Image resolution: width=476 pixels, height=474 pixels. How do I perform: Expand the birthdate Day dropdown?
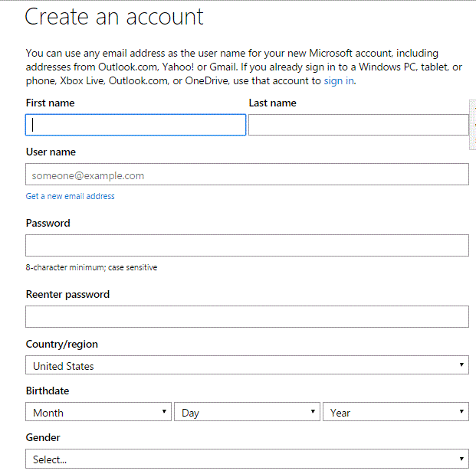pyautogui.click(x=247, y=412)
